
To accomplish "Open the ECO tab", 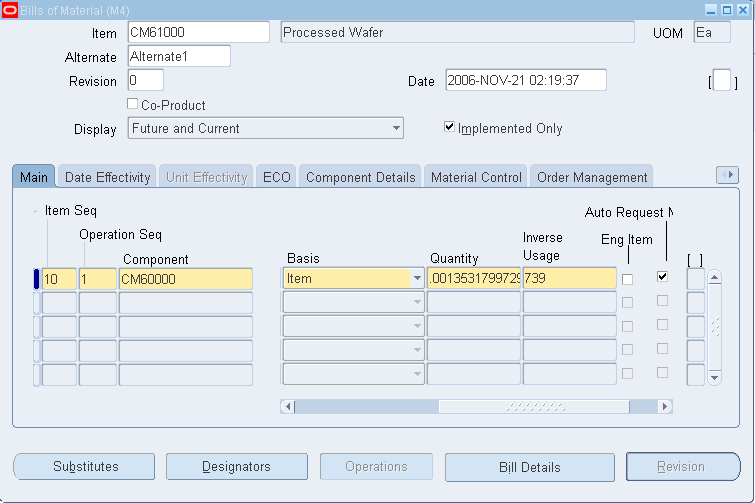I will pos(276,177).
